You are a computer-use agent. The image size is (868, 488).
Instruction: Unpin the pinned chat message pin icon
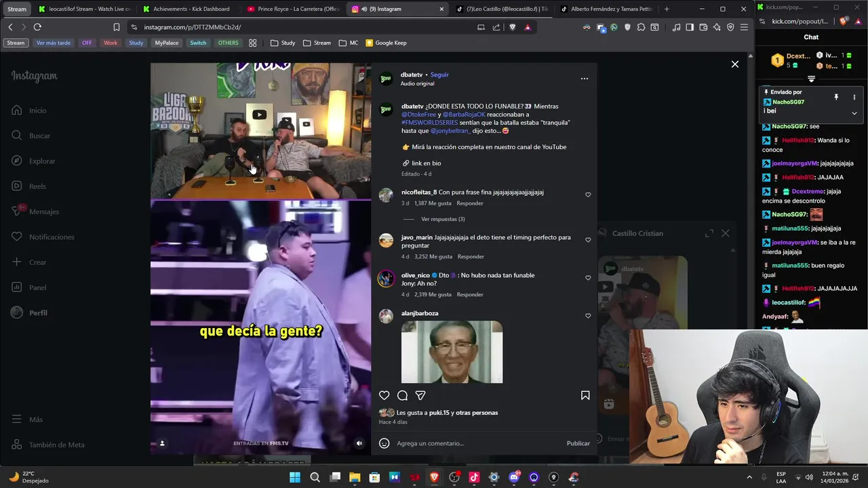click(x=836, y=98)
